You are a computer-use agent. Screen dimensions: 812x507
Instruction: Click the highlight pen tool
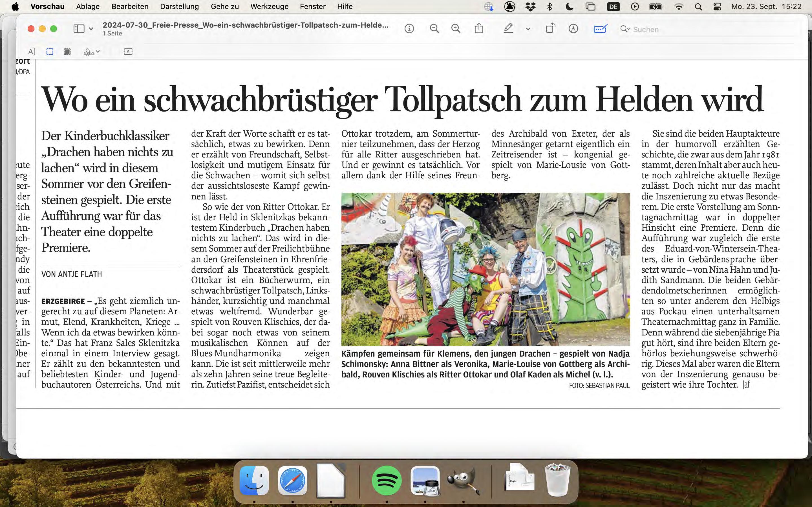click(508, 29)
